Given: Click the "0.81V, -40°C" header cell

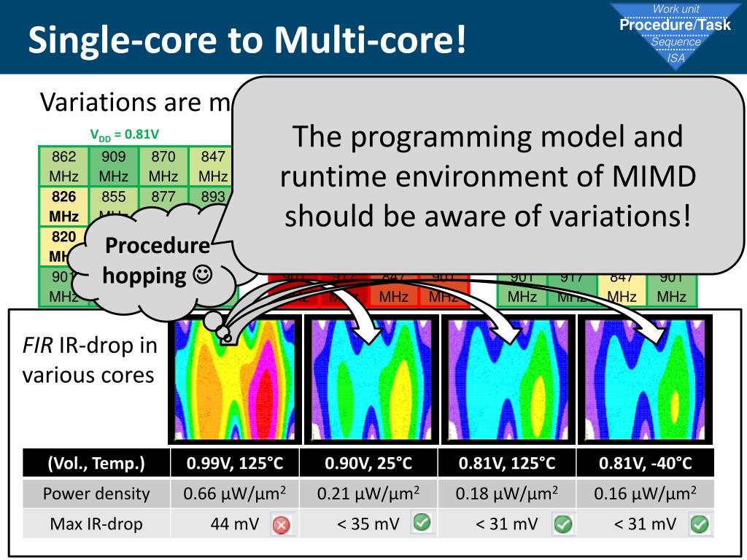Looking at the screenshot, I should [x=645, y=463].
